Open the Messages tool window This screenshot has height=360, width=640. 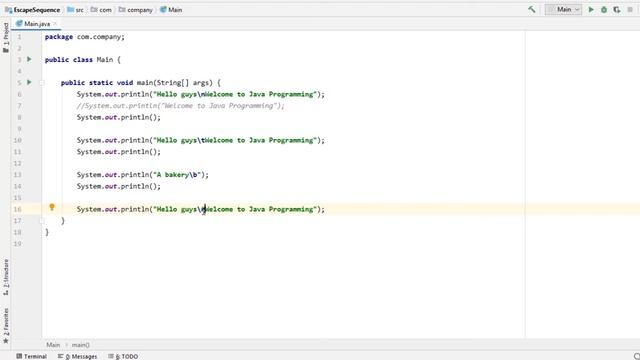pos(78,356)
